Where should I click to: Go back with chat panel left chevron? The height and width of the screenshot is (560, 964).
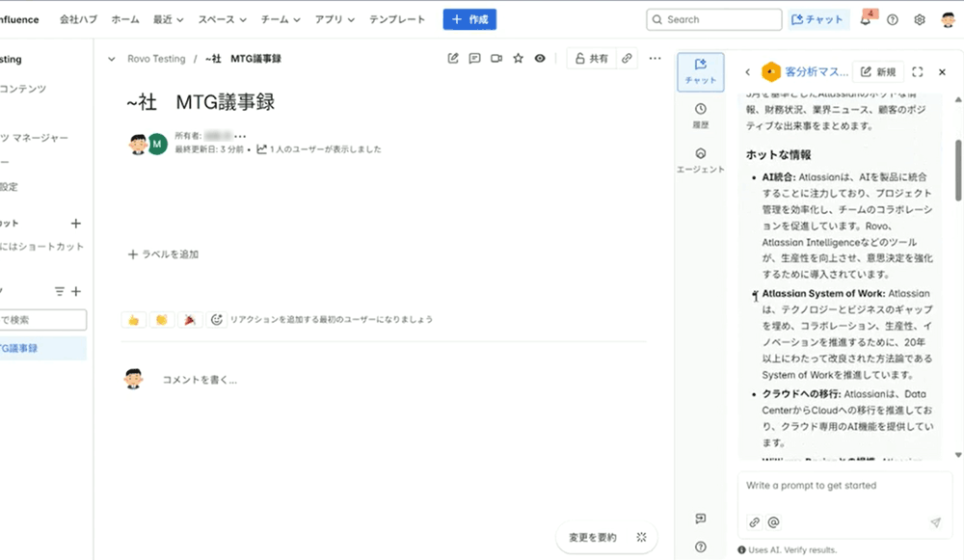[748, 72]
